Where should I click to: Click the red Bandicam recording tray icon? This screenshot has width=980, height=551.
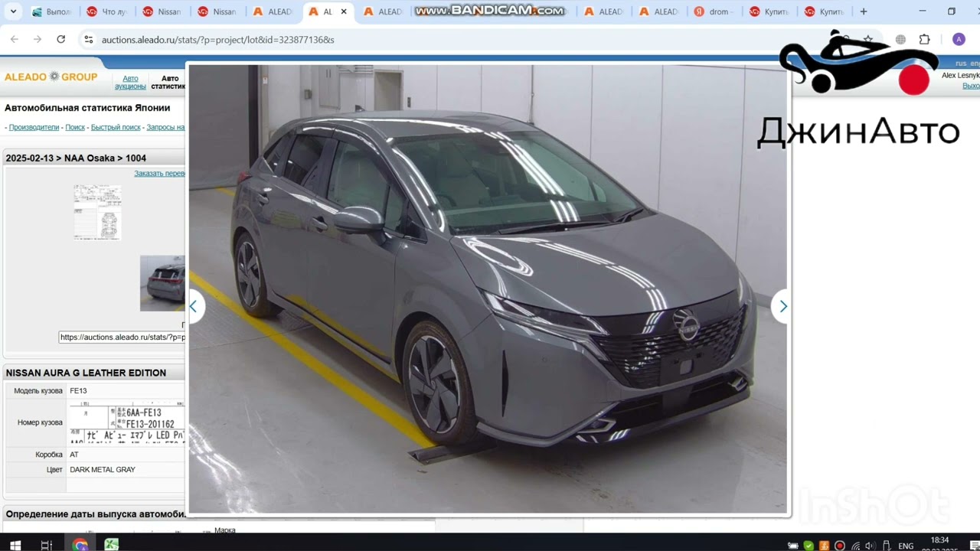(840, 546)
